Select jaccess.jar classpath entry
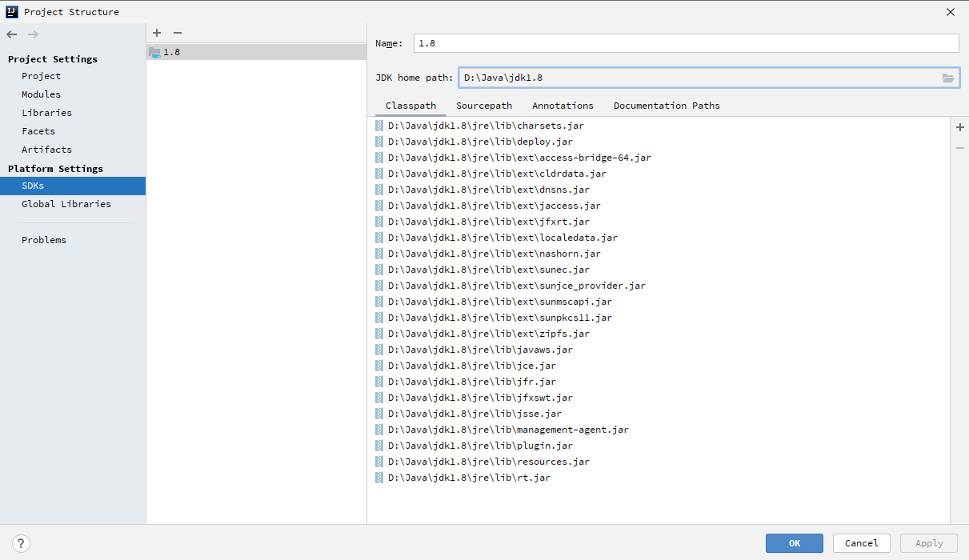The image size is (969, 560). pos(659,206)
